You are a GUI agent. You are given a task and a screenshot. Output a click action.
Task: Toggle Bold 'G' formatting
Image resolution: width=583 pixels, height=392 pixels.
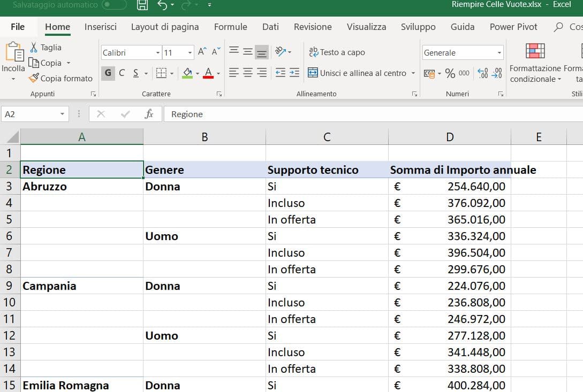tap(108, 73)
